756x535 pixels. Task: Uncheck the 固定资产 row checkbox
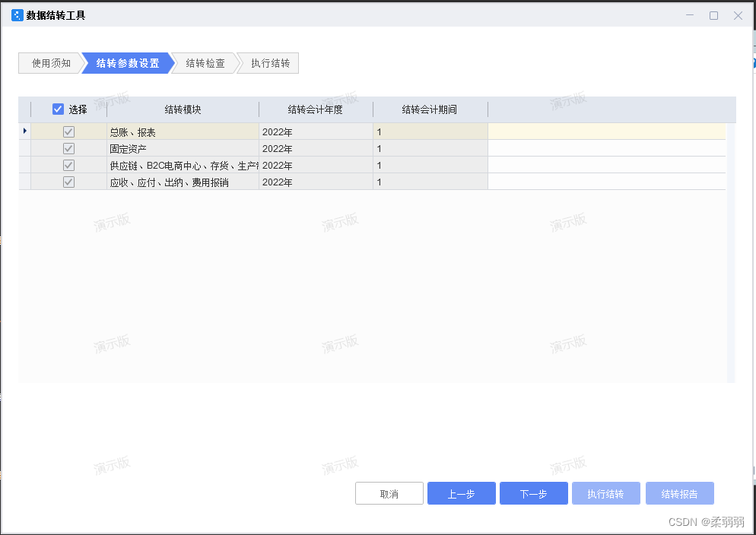click(68, 148)
